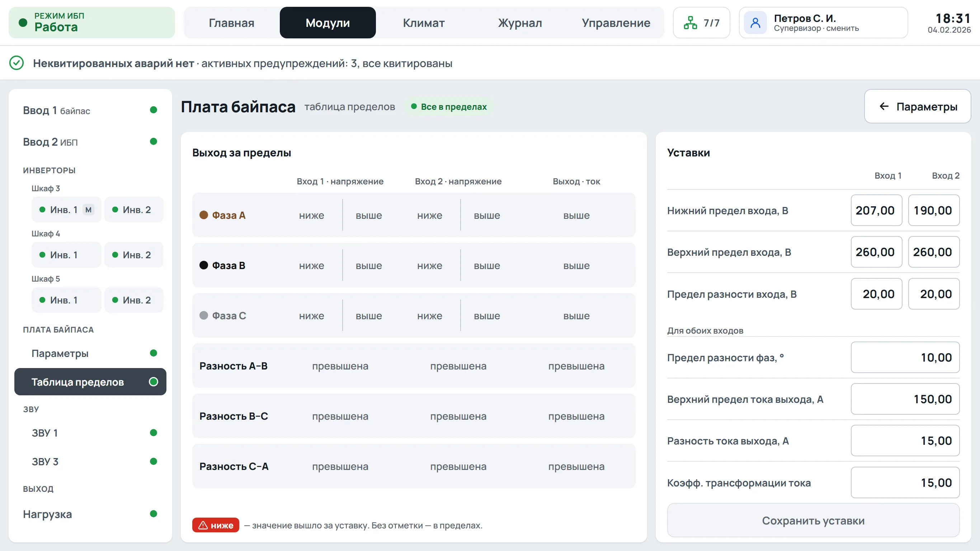Open Шкаф 4 Инв. 1 module
Viewport: 980px width, 551px height.
[x=66, y=255]
